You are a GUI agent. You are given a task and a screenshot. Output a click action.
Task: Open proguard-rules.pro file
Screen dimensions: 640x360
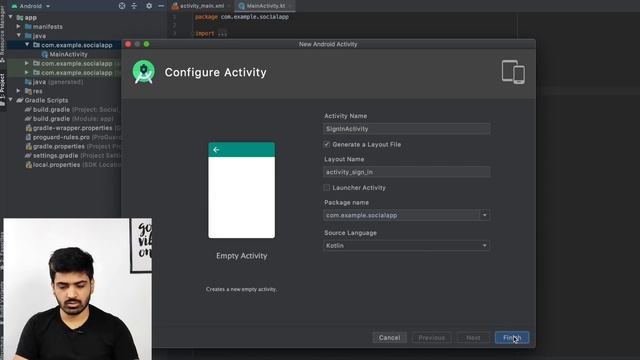(73, 137)
